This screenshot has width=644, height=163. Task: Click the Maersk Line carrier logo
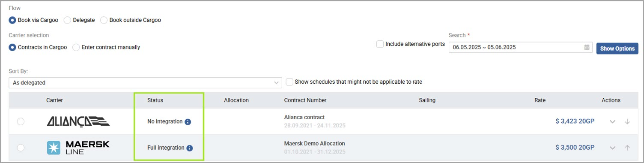tap(78, 148)
